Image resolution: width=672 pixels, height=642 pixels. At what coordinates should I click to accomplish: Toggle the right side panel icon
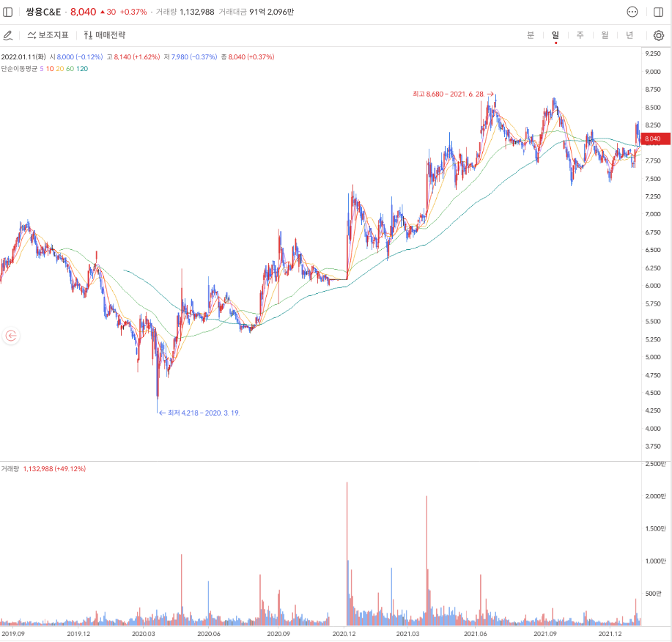tap(659, 12)
